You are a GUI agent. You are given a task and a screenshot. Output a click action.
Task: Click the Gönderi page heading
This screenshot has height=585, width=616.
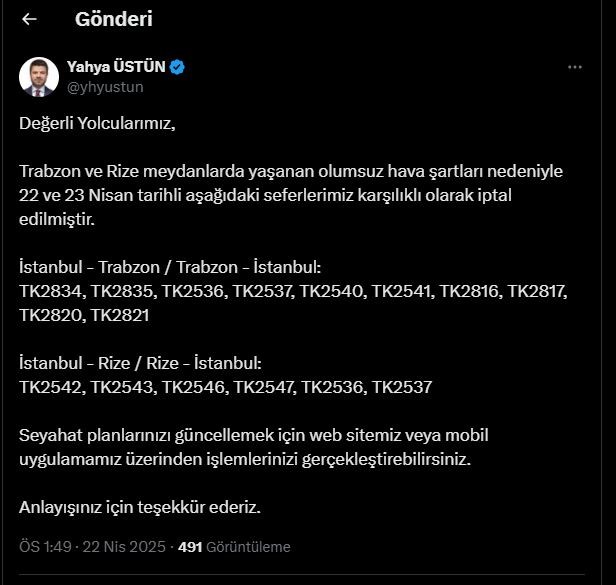pos(114,19)
